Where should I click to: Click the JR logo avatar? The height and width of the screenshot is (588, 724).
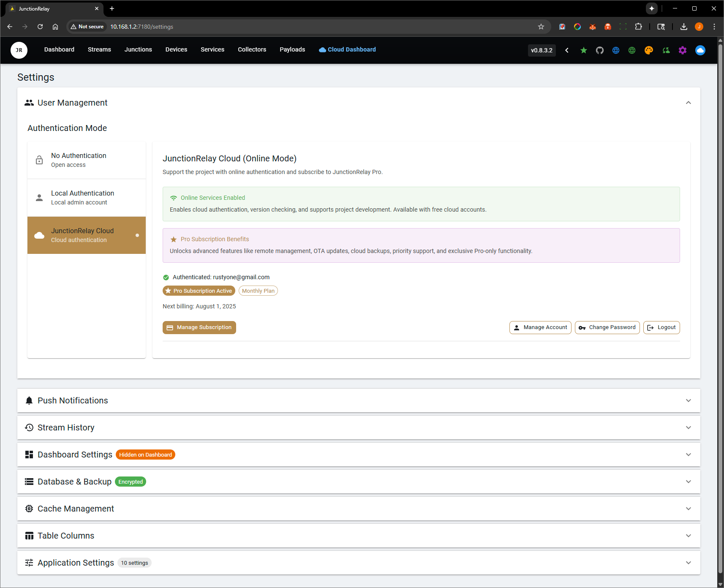(x=19, y=50)
